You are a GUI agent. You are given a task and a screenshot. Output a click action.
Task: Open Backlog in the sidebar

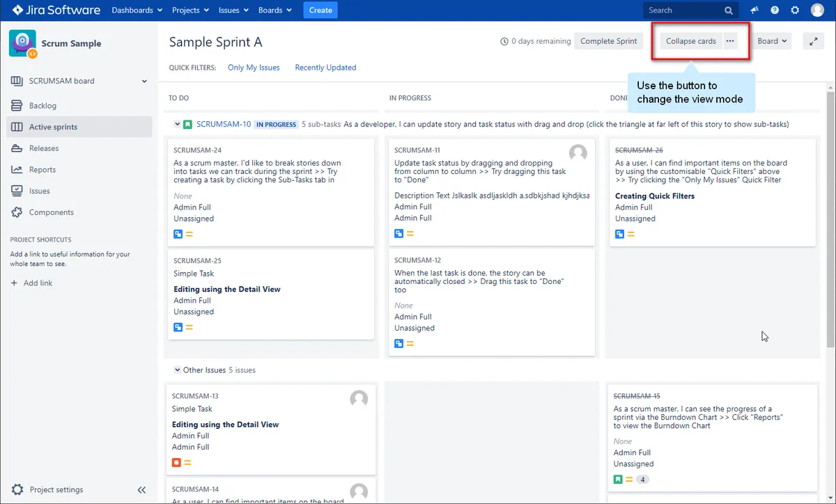pyautogui.click(x=79, y=106)
